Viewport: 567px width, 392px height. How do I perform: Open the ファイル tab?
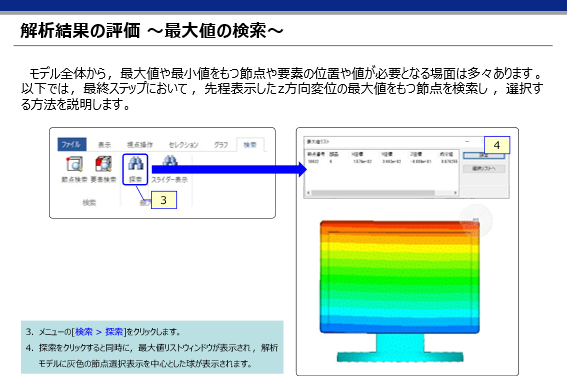tap(72, 144)
